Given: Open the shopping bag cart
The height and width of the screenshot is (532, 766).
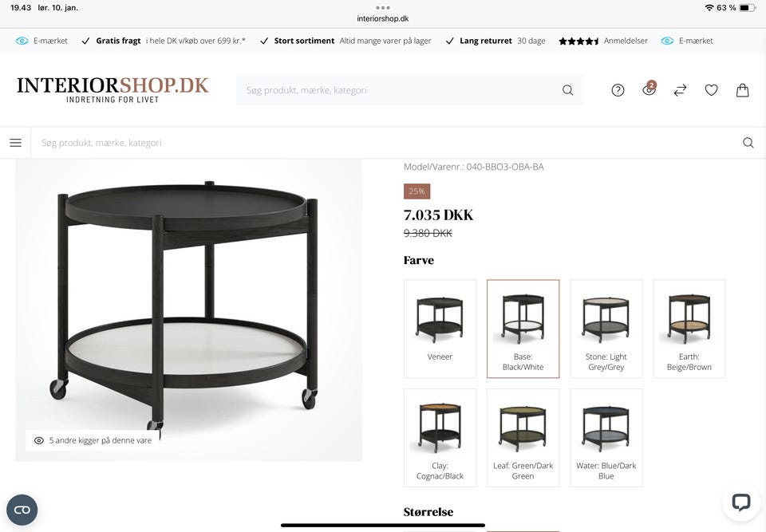Looking at the screenshot, I should [743, 90].
